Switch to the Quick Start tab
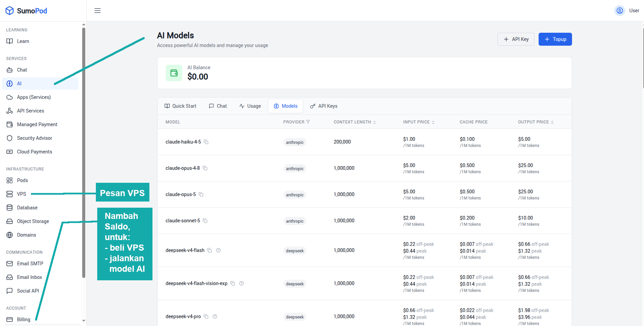Image resolution: width=644 pixels, height=326 pixels. click(x=180, y=106)
